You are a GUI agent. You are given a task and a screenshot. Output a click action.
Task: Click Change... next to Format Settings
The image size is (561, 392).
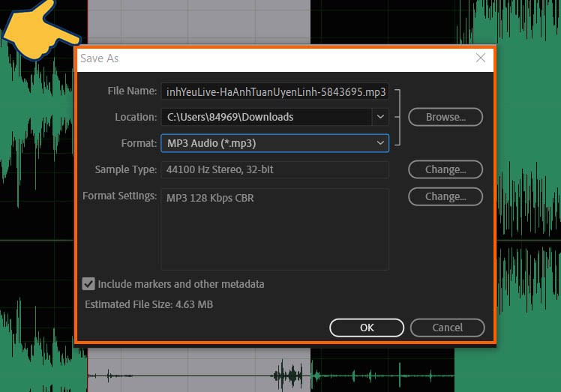(445, 196)
